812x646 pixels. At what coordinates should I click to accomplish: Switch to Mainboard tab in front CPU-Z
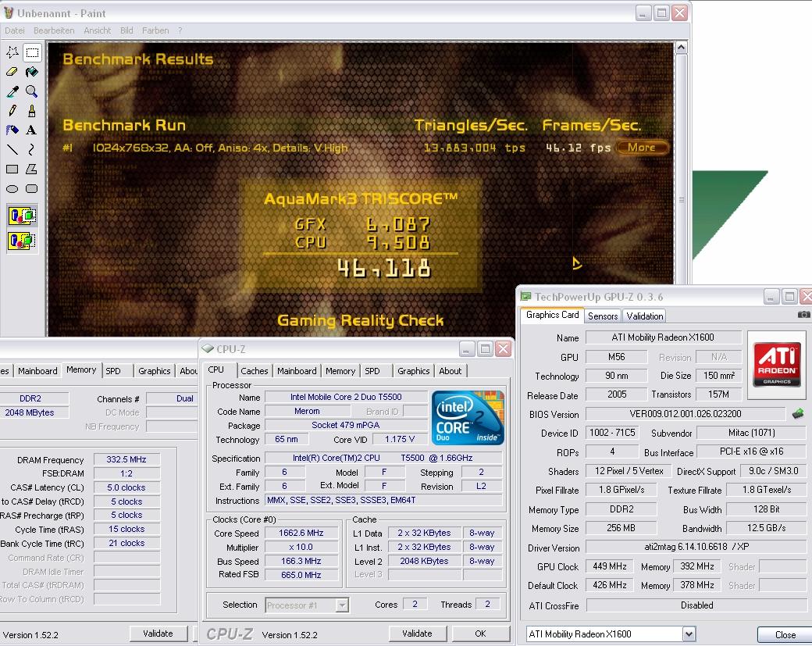click(297, 371)
